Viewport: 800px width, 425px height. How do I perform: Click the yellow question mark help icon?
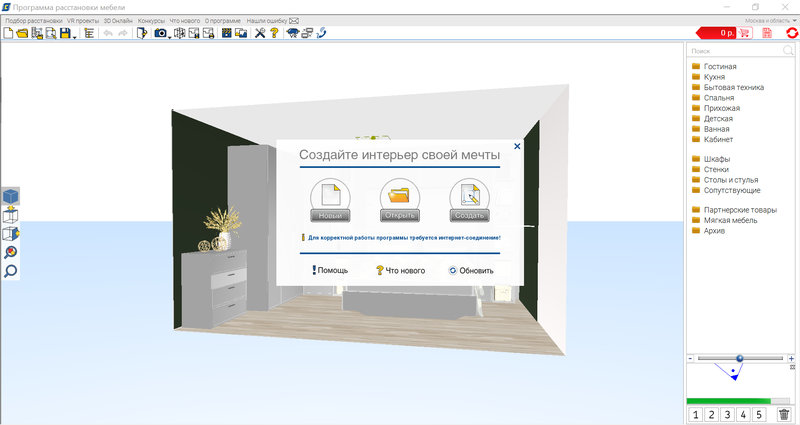[x=274, y=33]
